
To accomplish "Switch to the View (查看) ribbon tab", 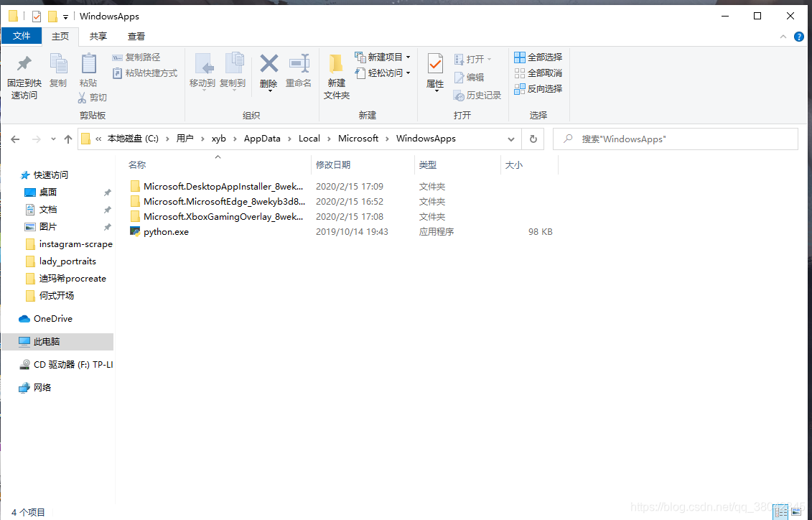I will (136, 36).
